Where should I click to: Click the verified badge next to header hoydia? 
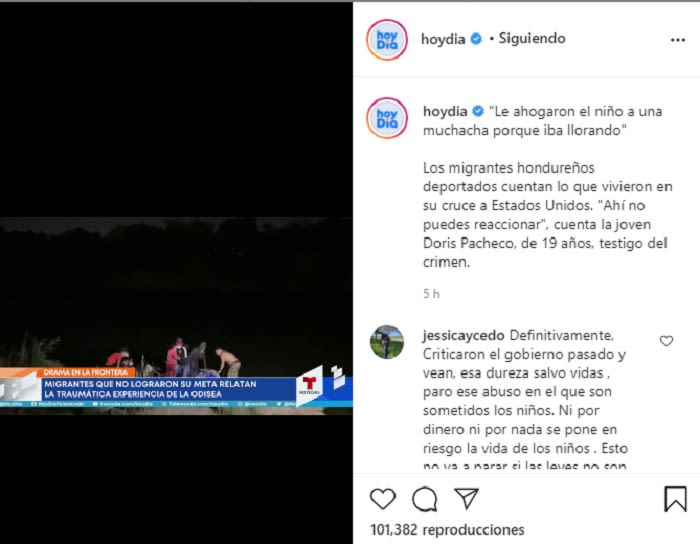476,39
